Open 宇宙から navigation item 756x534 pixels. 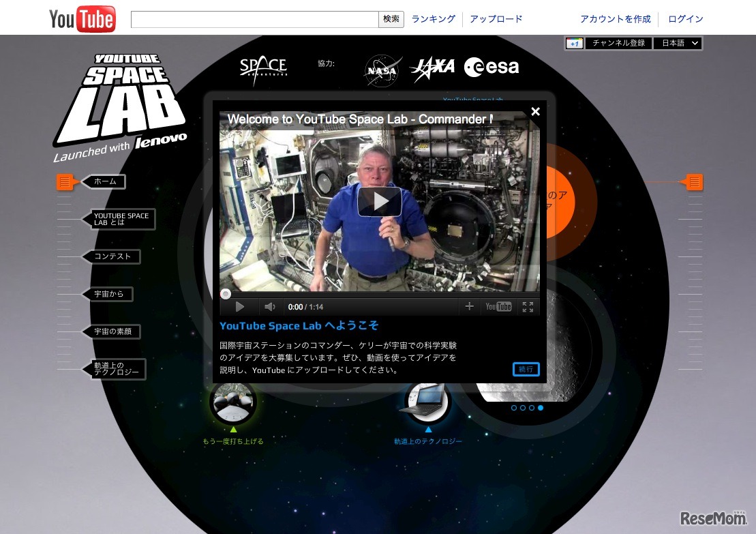[x=109, y=294]
